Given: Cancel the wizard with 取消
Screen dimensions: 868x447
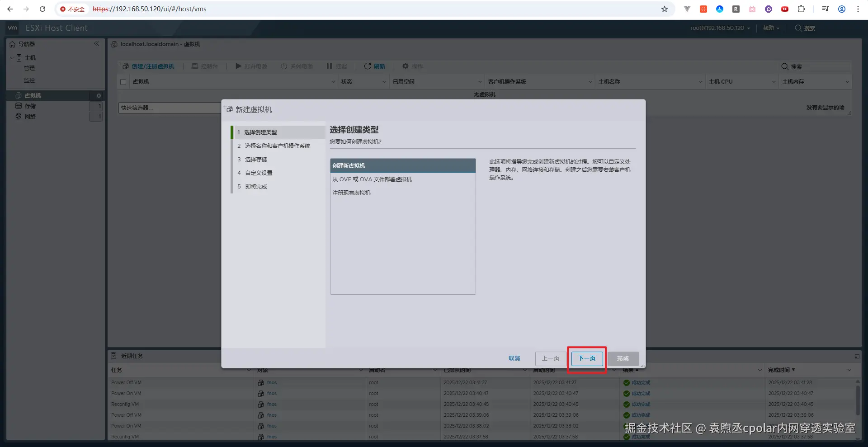Looking at the screenshot, I should (514, 358).
